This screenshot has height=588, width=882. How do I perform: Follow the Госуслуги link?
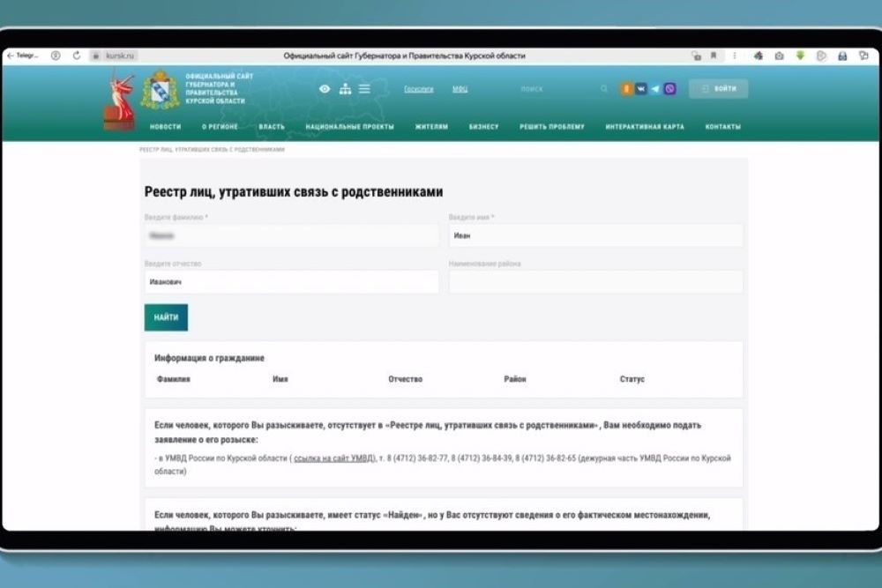click(x=419, y=90)
